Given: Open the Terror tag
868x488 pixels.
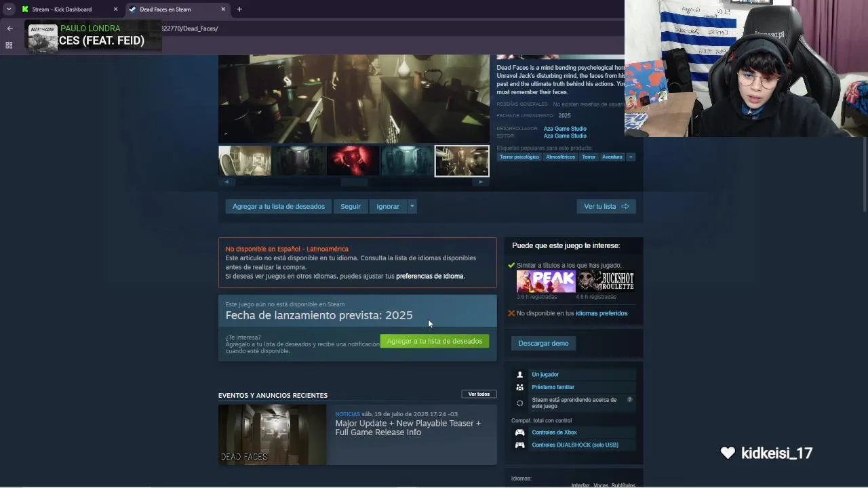Looking at the screenshot, I should point(589,157).
